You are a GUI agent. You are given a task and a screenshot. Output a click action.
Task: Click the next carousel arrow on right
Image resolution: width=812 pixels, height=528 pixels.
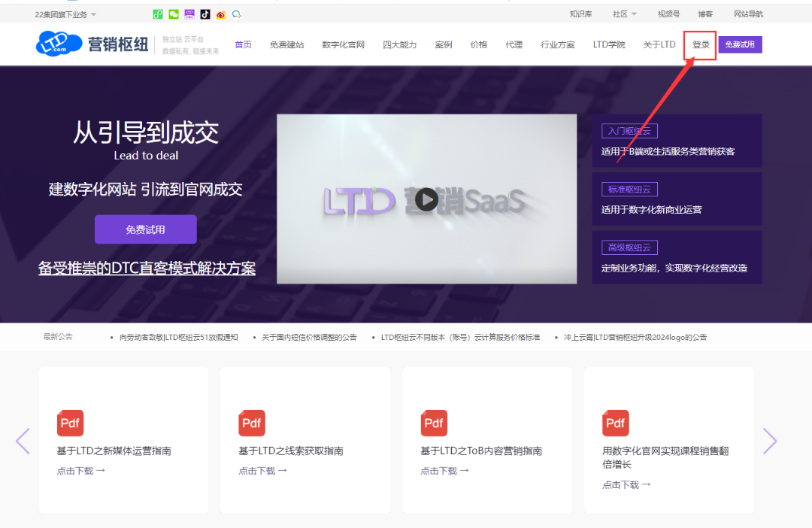(770, 441)
